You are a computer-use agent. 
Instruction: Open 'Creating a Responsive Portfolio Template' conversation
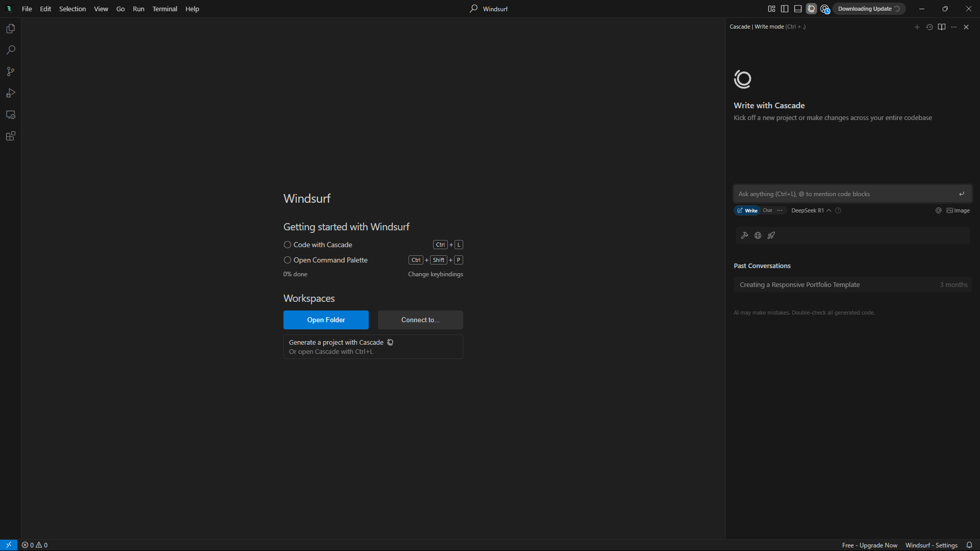coord(852,285)
